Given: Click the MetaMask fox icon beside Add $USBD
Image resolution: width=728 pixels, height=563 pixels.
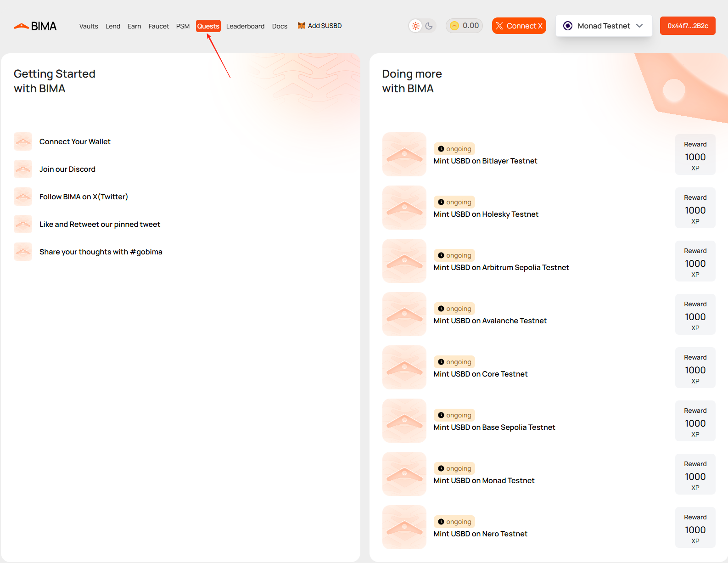Looking at the screenshot, I should (x=301, y=26).
